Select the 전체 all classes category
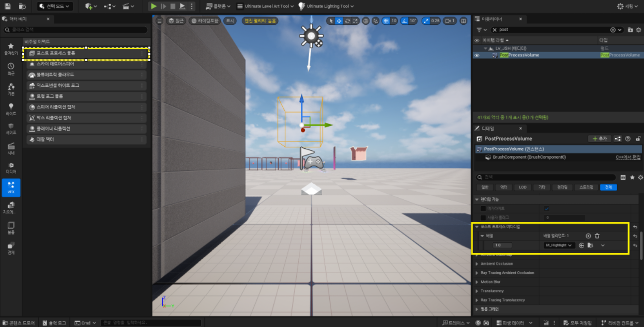The width and height of the screenshot is (644, 327). [11, 247]
